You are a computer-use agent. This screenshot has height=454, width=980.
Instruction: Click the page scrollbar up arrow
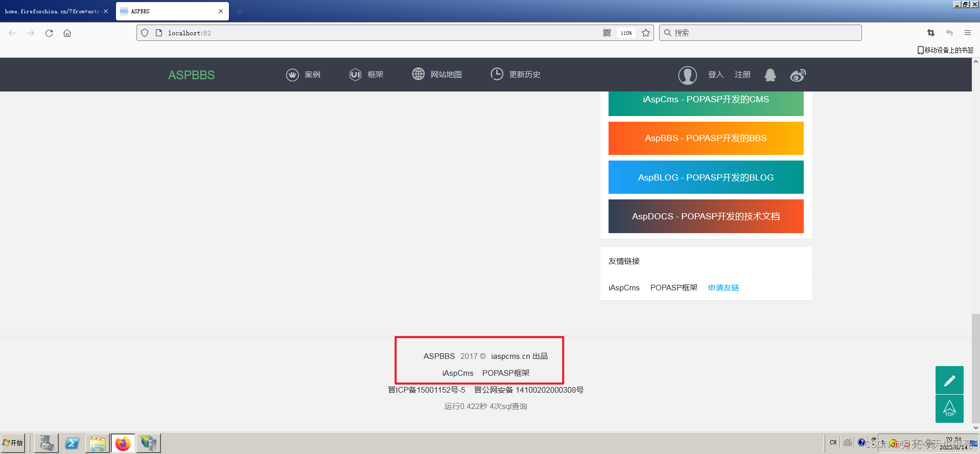tap(976, 62)
